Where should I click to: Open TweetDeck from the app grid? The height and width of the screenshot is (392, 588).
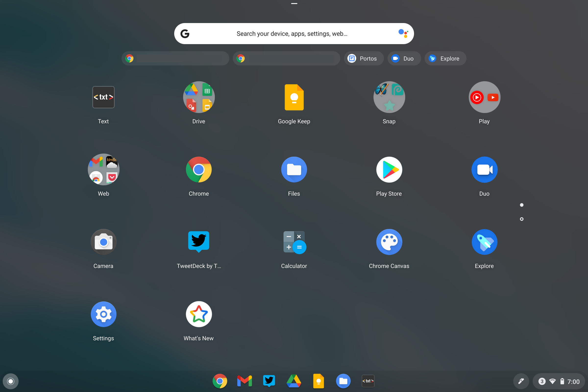(199, 242)
